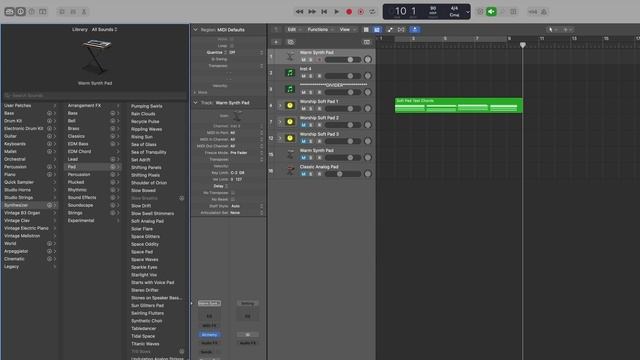Expand the Worship Soft Pad 1 track stack
Viewport: 640px width, 360px height.
point(280,105)
